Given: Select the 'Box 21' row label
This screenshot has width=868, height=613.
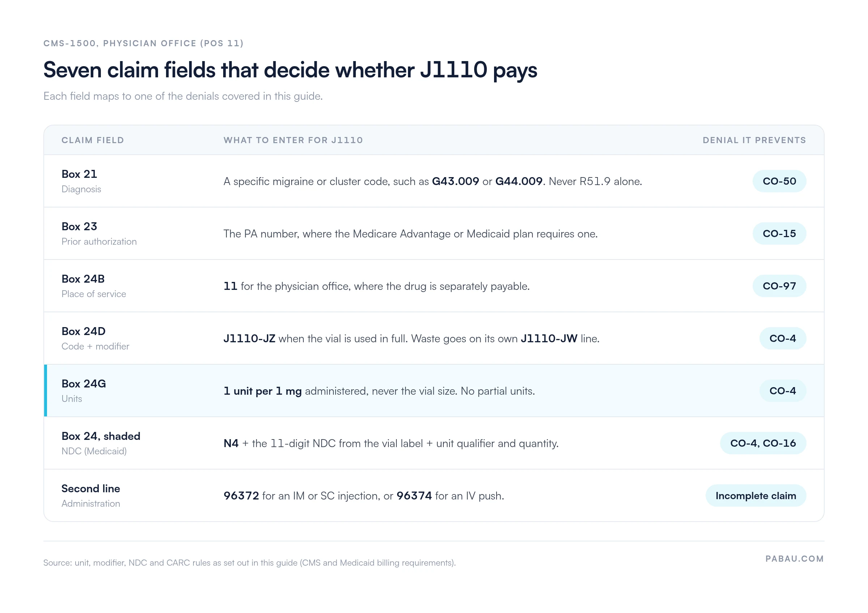Looking at the screenshot, I should pyautogui.click(x=80, y=174).
